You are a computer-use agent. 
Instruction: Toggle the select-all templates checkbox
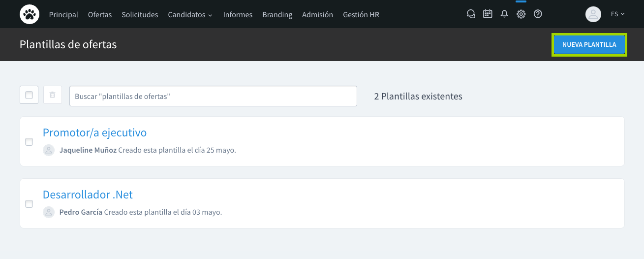[x=29, y=95]
